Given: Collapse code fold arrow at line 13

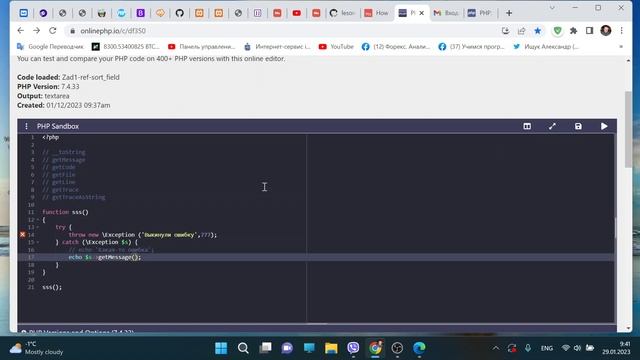Looking at the screenshot, I should (38, 227).
